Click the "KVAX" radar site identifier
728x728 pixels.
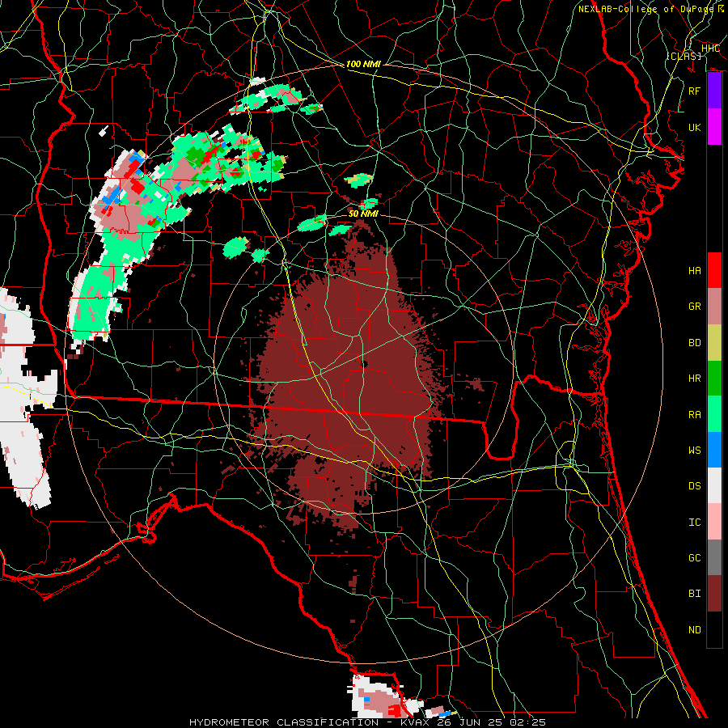[412, 722]
